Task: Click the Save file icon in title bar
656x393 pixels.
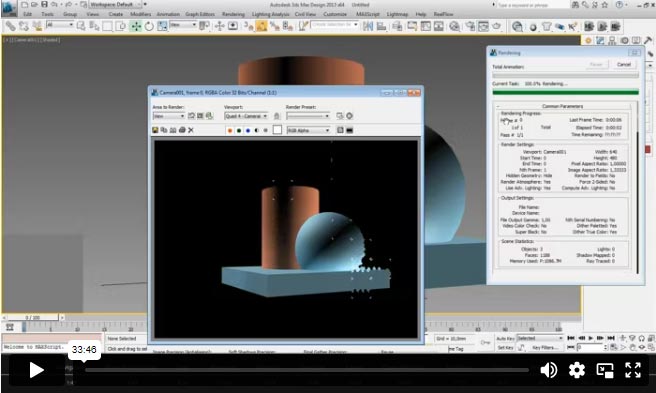Action: click(x=44, y=5)
